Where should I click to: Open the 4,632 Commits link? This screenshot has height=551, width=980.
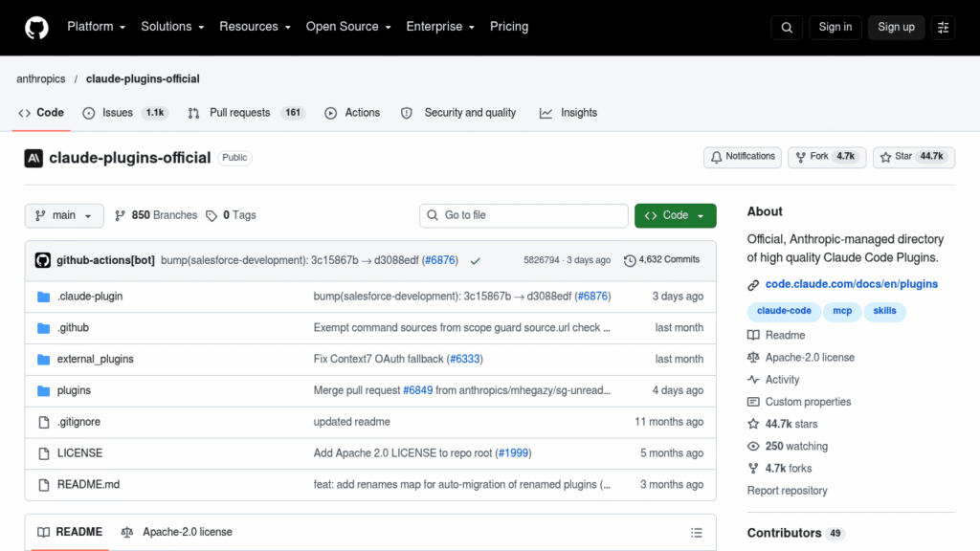tap(662, 260)
